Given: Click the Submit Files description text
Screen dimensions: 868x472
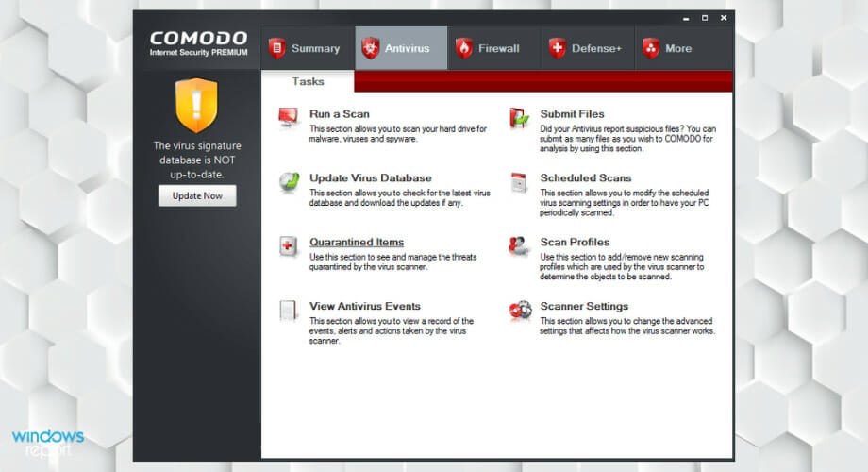Looking at the screenshot, I should pyautogui.click(x=627, y=139).
